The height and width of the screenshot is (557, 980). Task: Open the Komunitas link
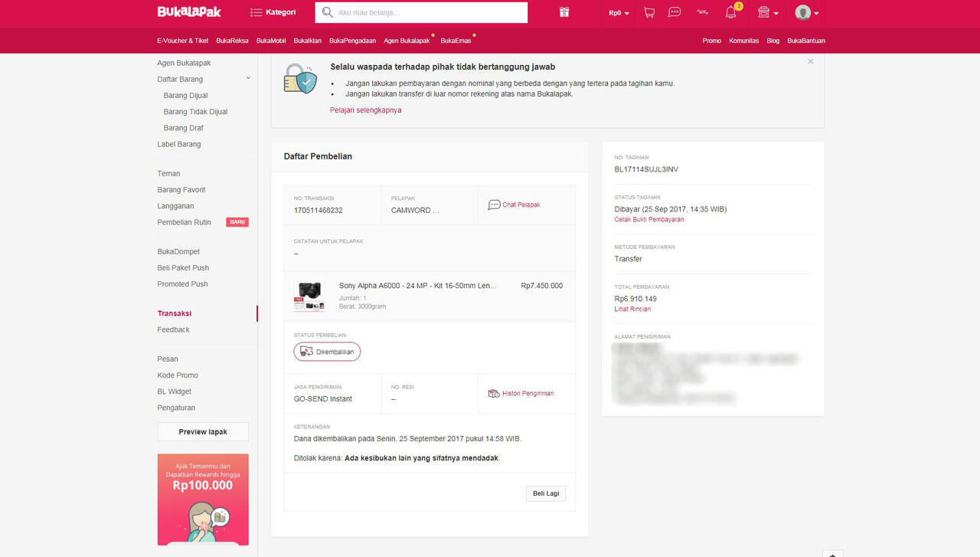(x=744, y=41)
